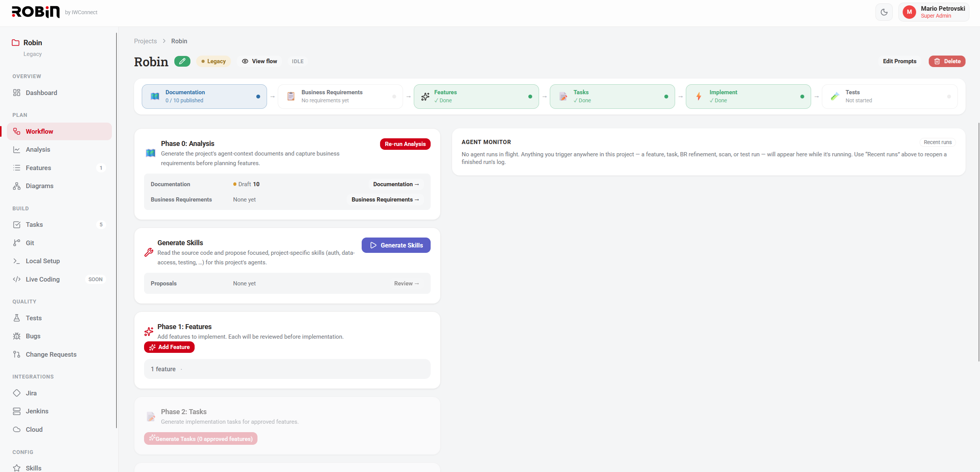
Task: Toggle dark mode moon icon
Action: coord(884,12)
